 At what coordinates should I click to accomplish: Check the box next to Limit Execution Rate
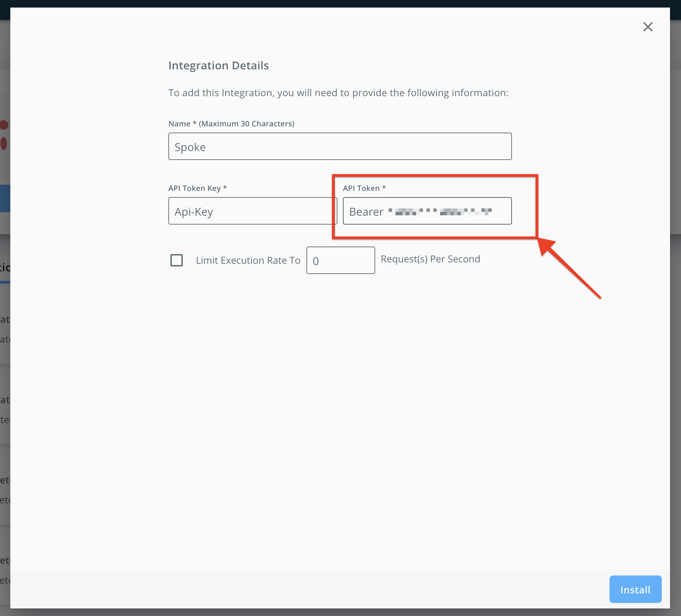point(177,260)
